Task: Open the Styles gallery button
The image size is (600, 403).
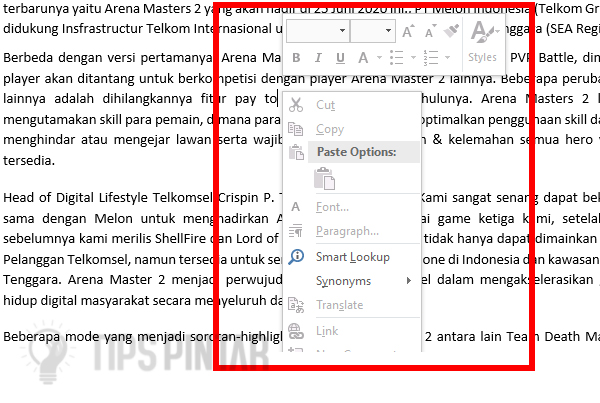Action: coord(483,42)
